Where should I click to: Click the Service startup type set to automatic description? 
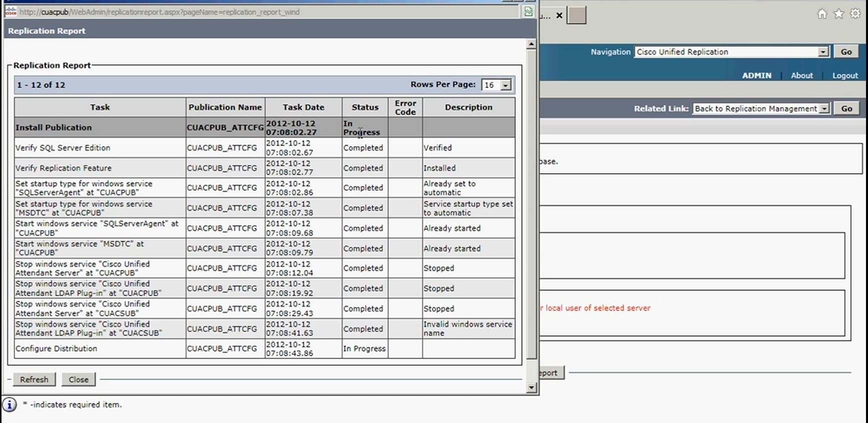click(x=468, y=208)
